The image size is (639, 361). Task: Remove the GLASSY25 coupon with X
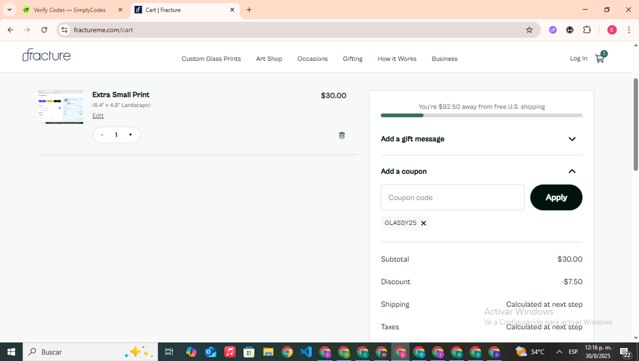423,223
